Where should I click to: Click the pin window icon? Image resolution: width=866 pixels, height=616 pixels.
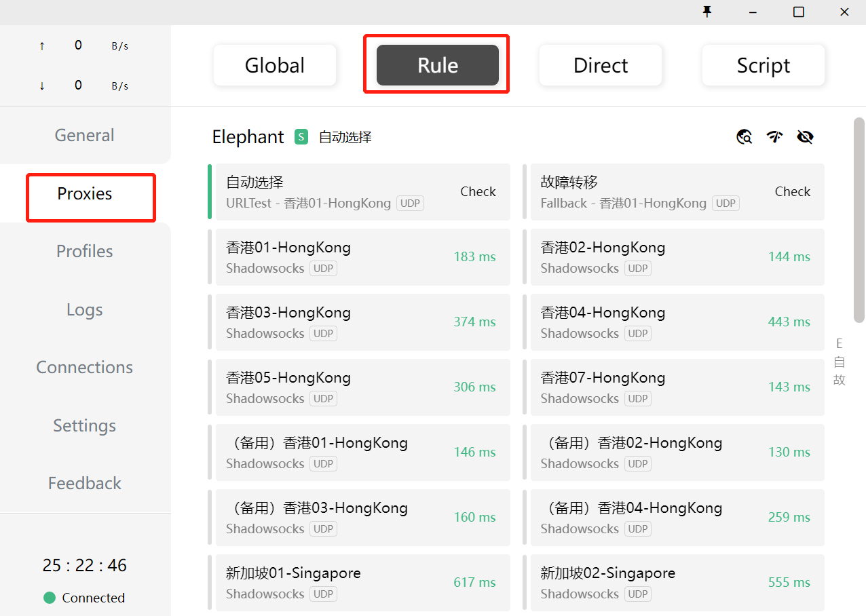707,12
